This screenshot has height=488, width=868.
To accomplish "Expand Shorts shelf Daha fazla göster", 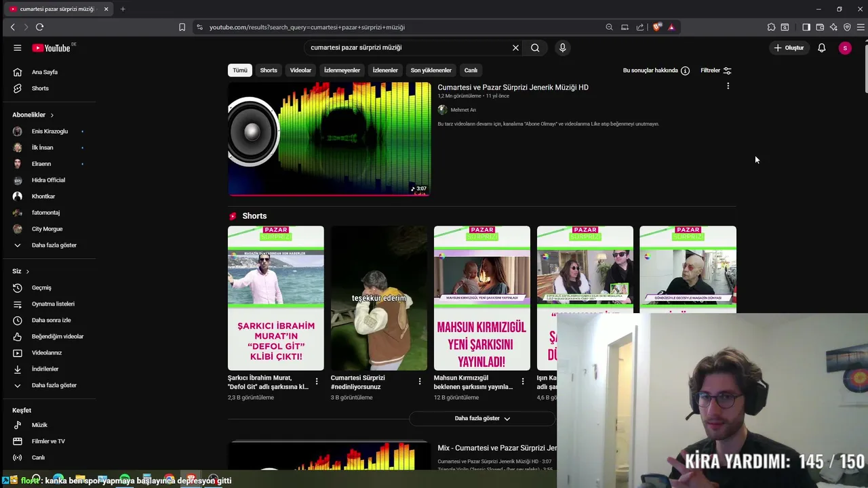I will 482,418.
